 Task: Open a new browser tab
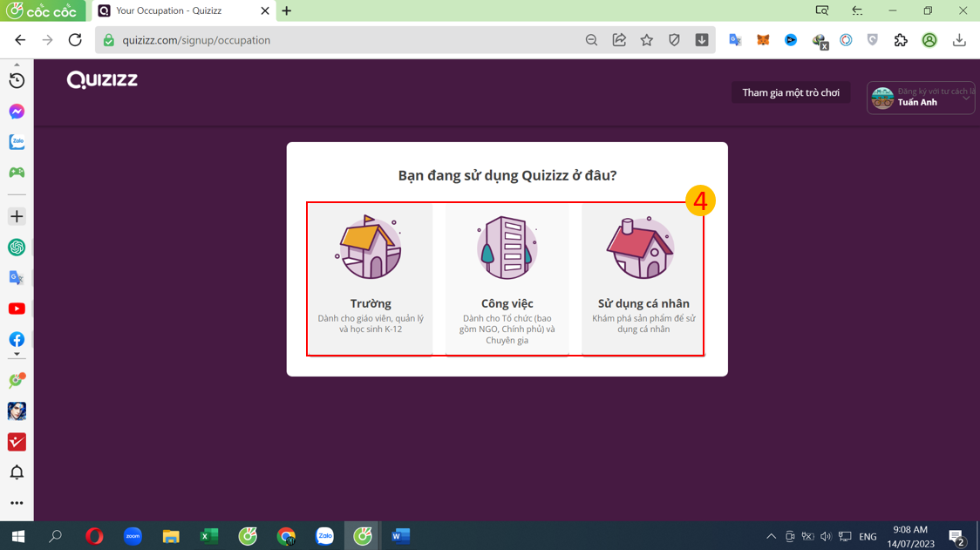click(x=287, y=11)
